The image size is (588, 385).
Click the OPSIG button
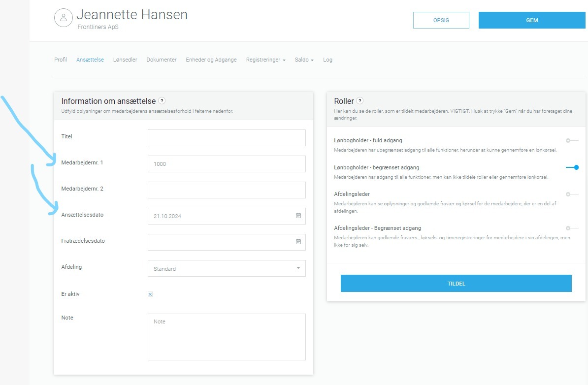click(441, 20)
